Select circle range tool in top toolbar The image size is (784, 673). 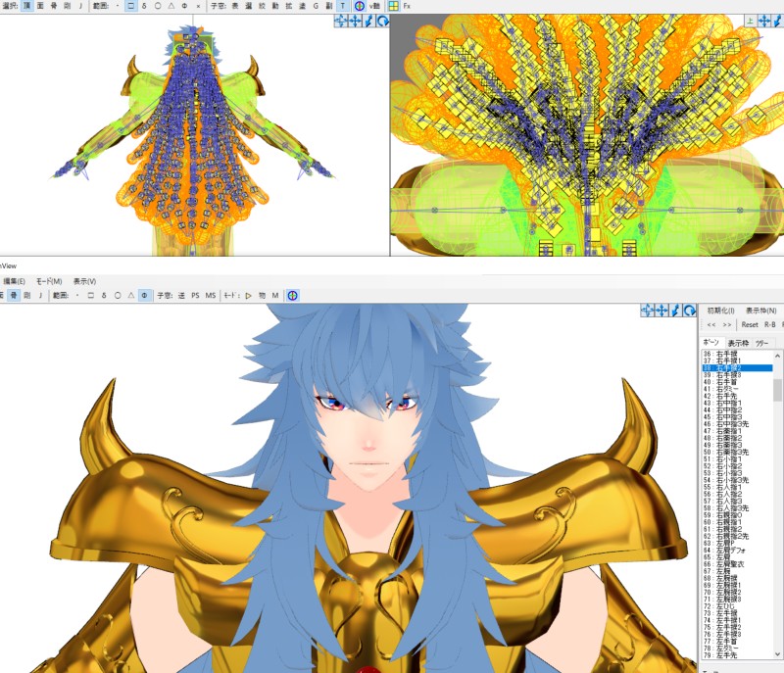pos(158,6)
